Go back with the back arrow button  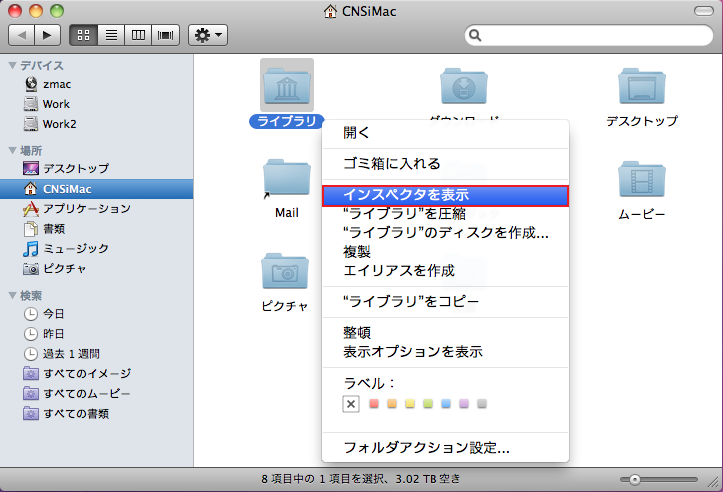point(23,35)
